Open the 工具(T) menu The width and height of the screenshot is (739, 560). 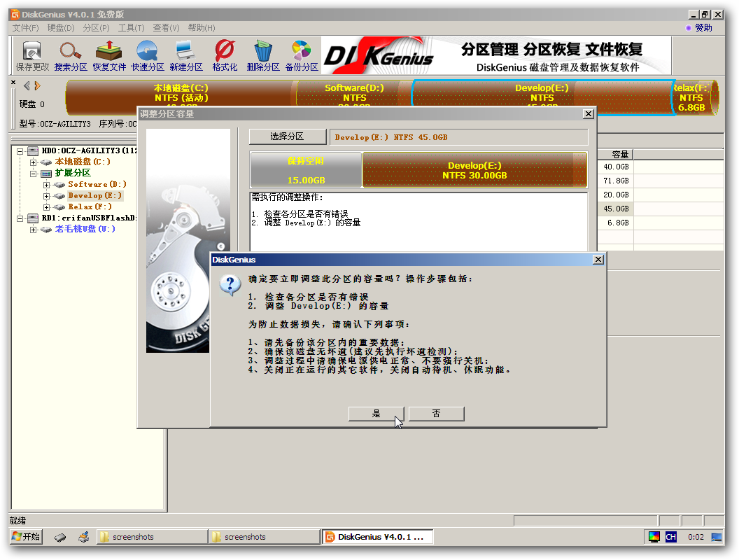(131, 28)
